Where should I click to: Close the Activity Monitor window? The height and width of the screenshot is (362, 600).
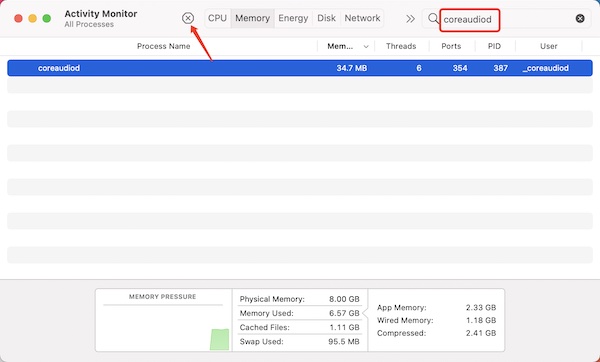18,18
